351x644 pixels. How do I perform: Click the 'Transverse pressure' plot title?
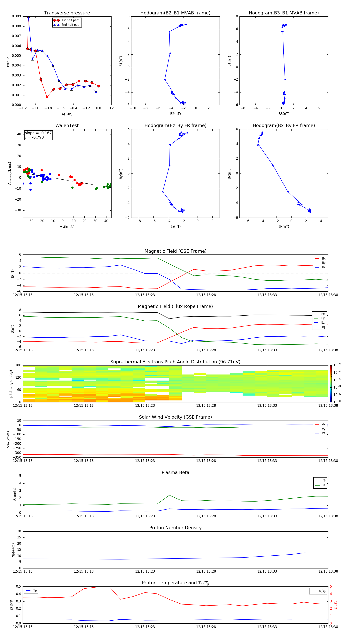(x=67, y=13)
